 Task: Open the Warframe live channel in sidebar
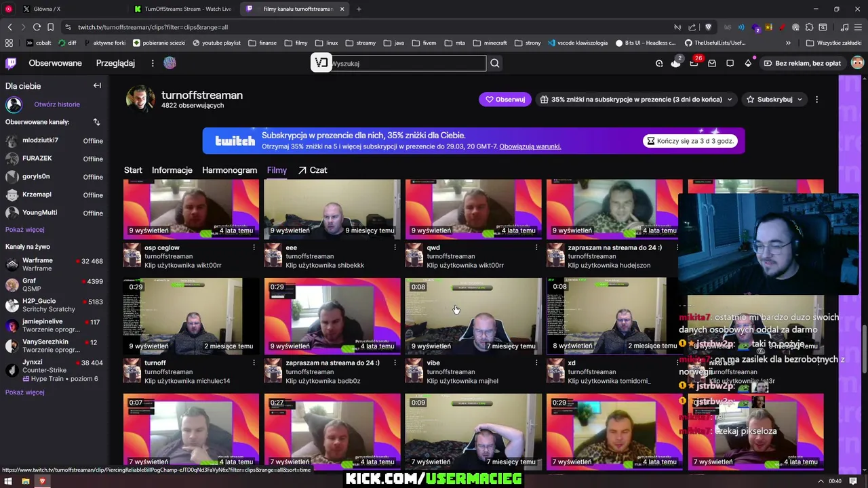tap(54, 264)
